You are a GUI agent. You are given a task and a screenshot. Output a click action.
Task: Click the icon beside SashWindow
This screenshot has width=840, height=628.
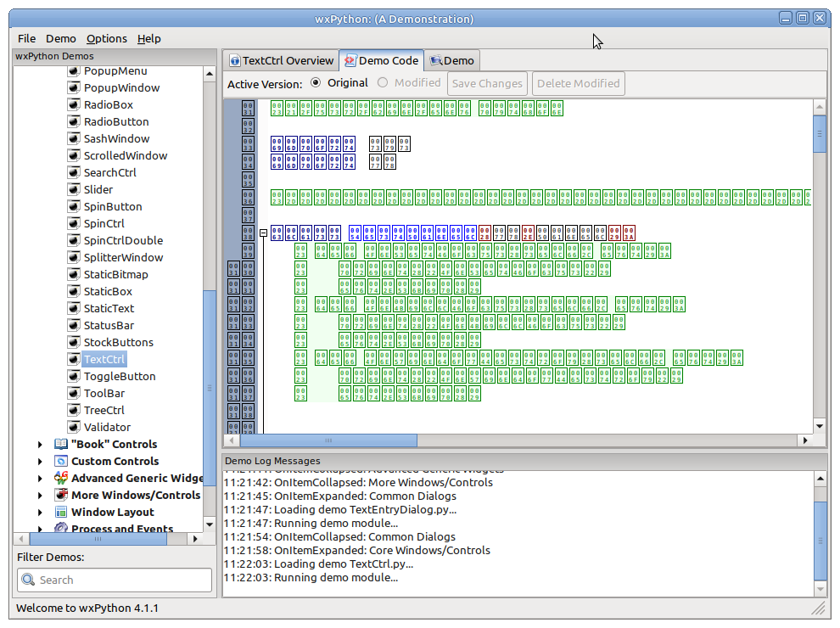click(x=74, y=139)
